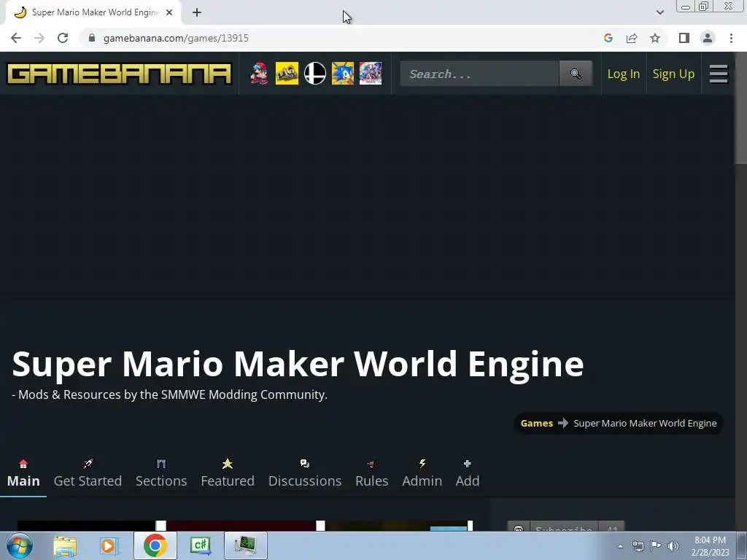Open the anime game icon next to Sonic
Image resolution: width=747 pixels, height=560 pixels.
click(x=370, y=74)
